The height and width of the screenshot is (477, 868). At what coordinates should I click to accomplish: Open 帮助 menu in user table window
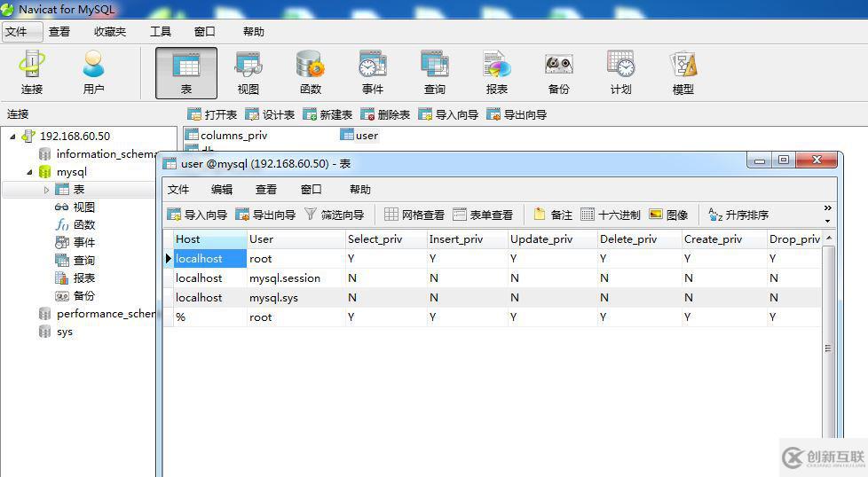[359, 189]
